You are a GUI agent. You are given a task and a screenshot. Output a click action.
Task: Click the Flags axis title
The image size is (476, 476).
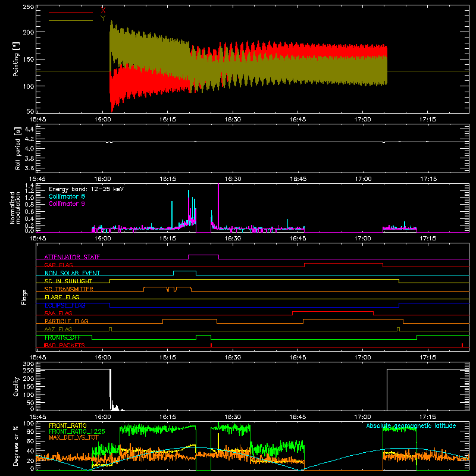24,297
